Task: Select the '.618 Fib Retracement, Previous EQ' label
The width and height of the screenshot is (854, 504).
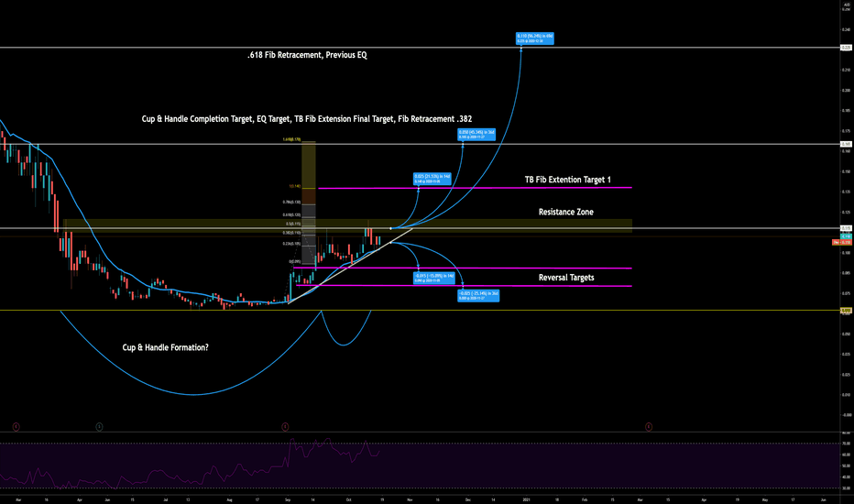Action: point(307,55)
